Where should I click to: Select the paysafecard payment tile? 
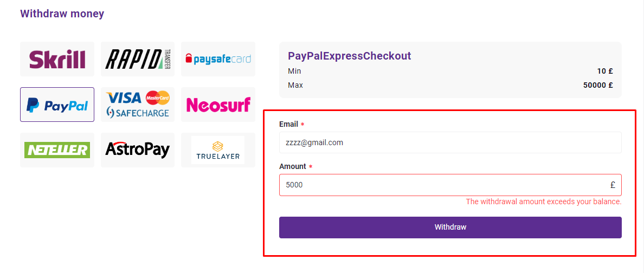click(218, 59)
